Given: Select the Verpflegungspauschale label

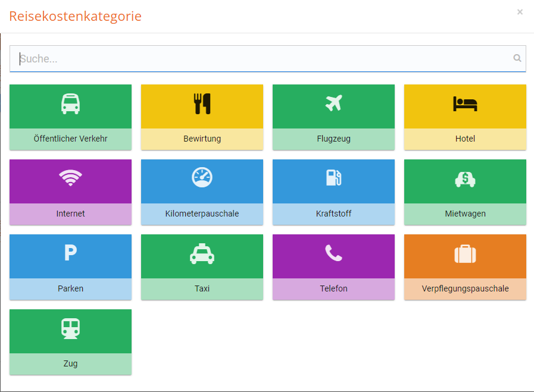Looking at the screenshot, I should [465, 289].
